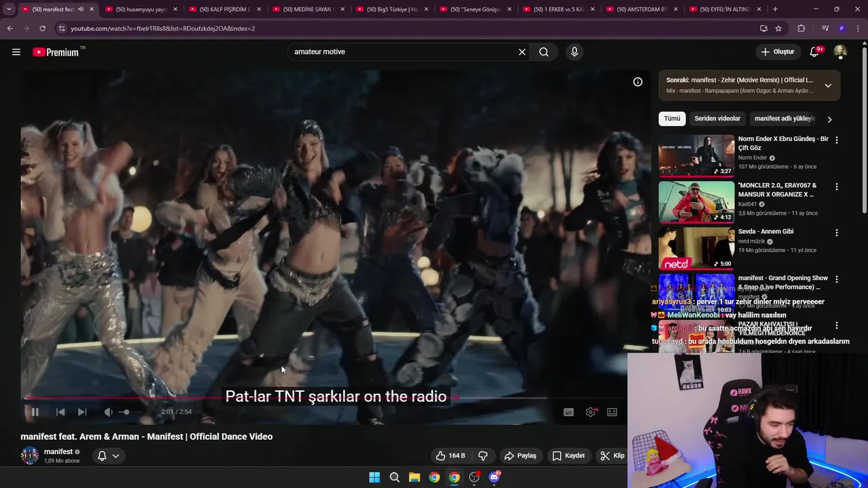Image resolution: width=868 pixels, height=488 pixels.
Task: Open the account avatar menu
Action: (840, 52)
